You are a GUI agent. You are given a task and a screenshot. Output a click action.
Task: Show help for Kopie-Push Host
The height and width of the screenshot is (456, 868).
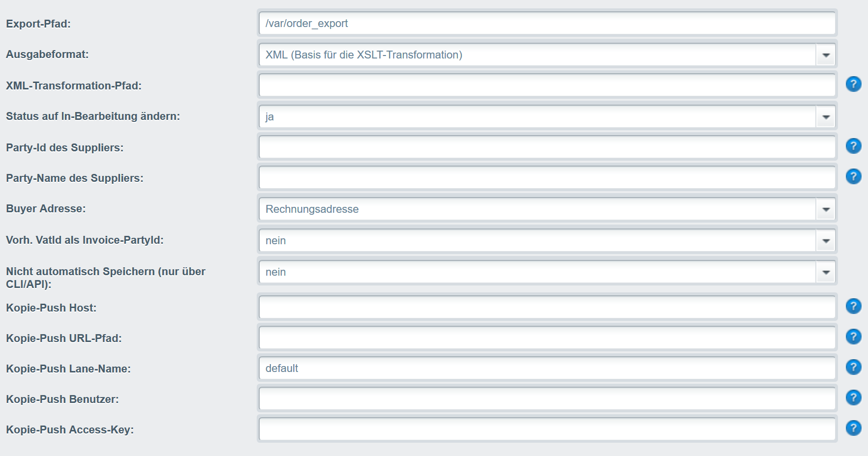[x=853, y=306]
